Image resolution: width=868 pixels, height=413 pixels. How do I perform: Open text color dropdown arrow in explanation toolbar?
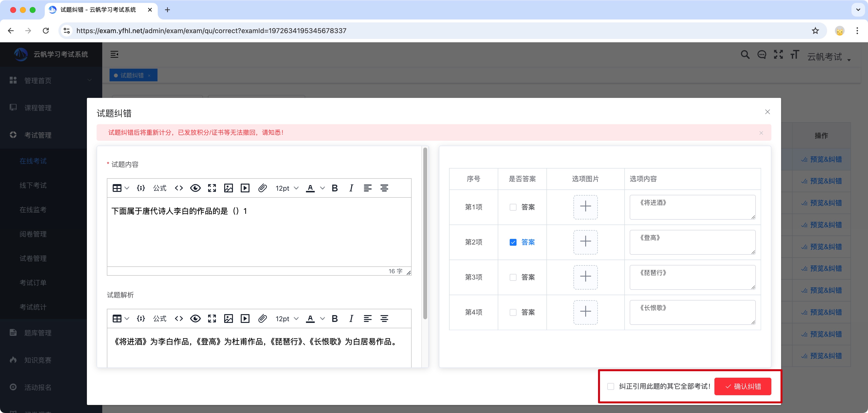tap(323, 319)
